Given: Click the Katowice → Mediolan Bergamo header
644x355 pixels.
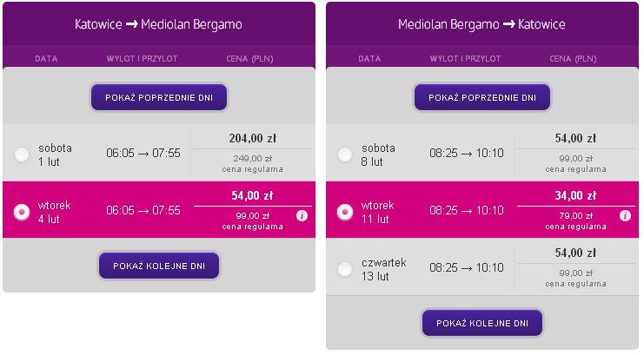Looking at the screenshot, I should tap(158, 24).
